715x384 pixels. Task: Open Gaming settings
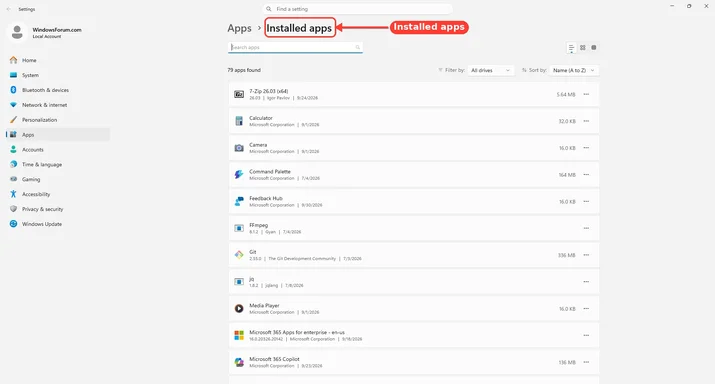tap(58, 180)
